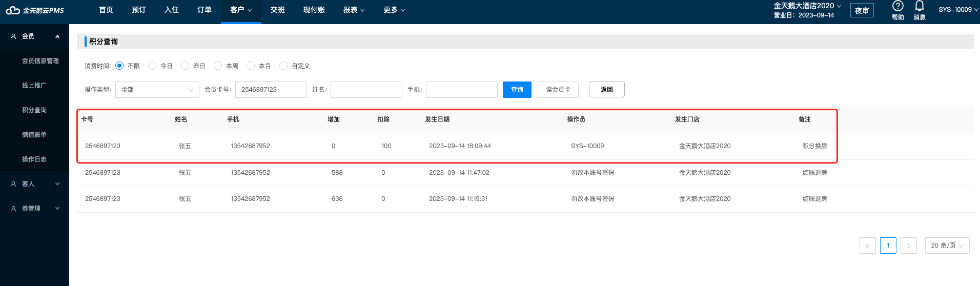
Task: Click the 636 points added cell
Action: (x=337, y=199)
